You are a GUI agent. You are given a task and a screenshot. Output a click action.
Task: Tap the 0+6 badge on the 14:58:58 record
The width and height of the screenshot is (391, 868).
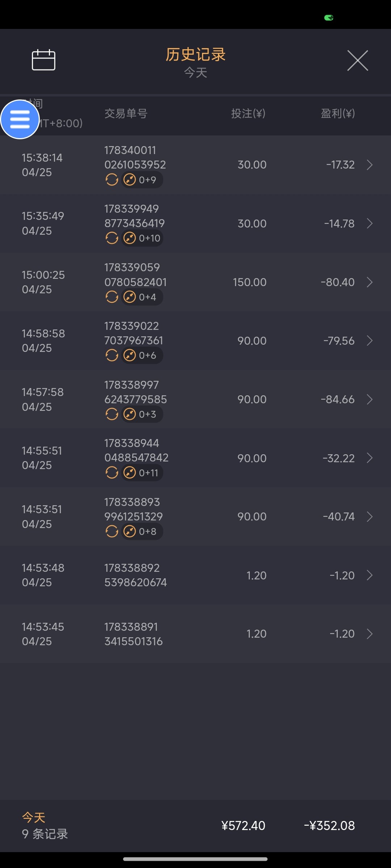pyautogui.click(x=142, y=356)
